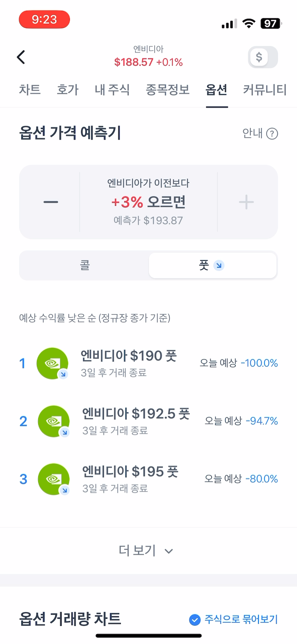Tap the back arrow icon
The height and width of the screenshot is (644, 297).
coord(21,57)
